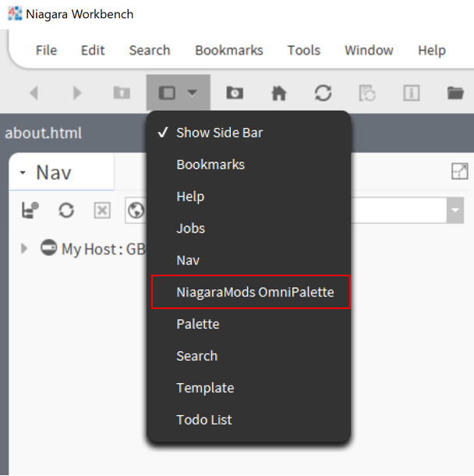Click the Up Level folder icon
The image size is (474, 476).
pos(122,93)
